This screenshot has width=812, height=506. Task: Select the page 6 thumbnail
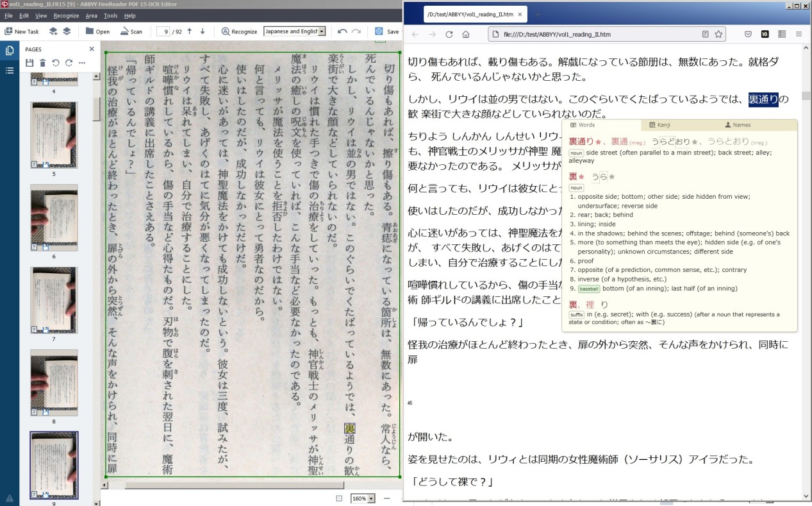tap(54, 217)
